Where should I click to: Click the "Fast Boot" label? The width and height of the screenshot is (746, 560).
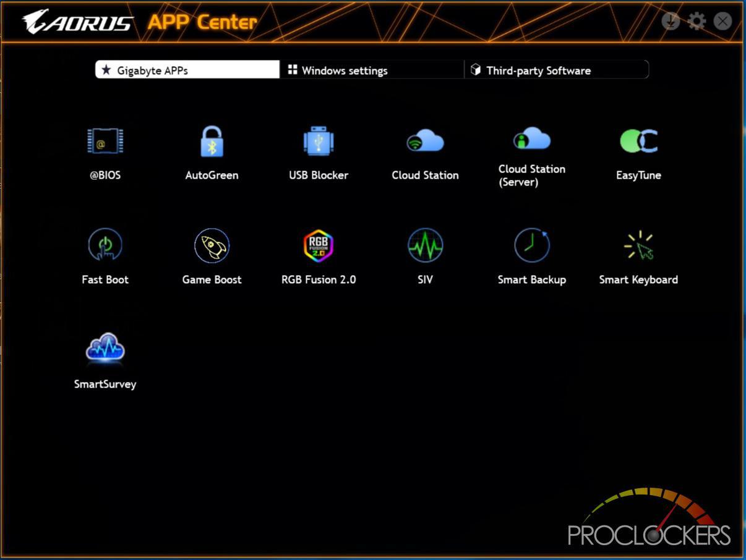pyautogui.click(x=105, y=279)
